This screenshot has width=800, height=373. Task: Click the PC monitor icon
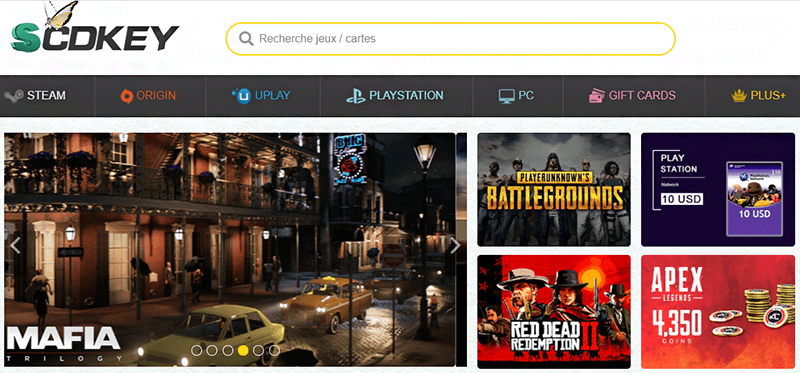pos(507,96)
